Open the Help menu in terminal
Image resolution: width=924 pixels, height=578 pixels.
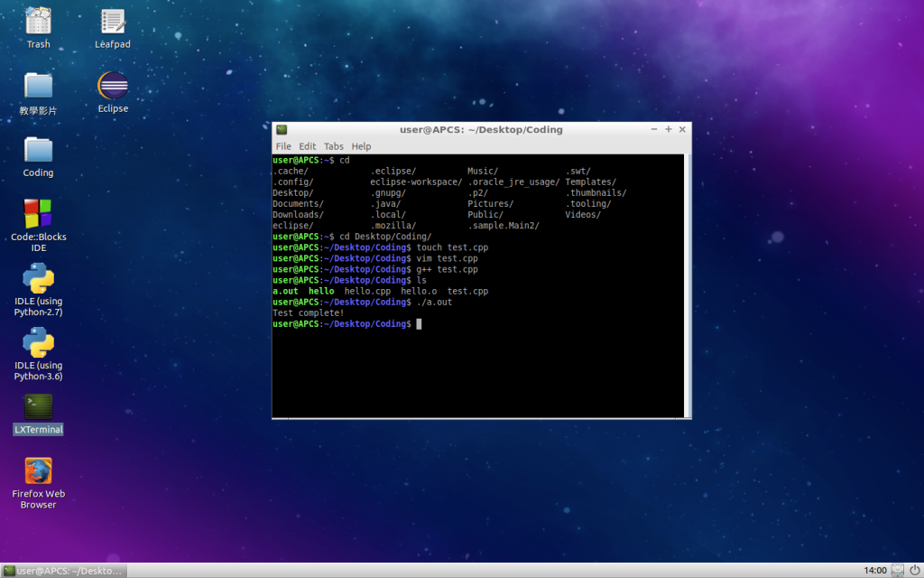(361, 146)
